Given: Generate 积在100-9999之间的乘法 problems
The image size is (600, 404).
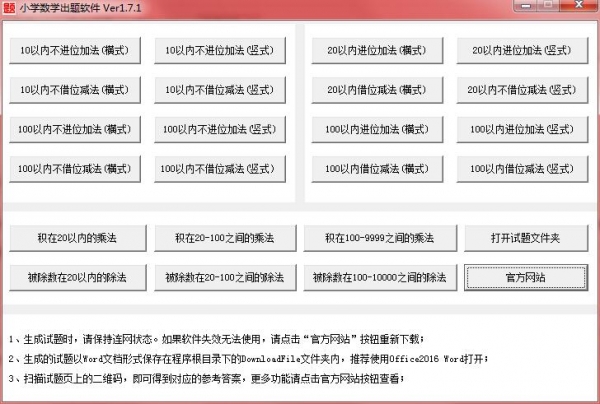Looking at the screenshot, I should [380, 238].
